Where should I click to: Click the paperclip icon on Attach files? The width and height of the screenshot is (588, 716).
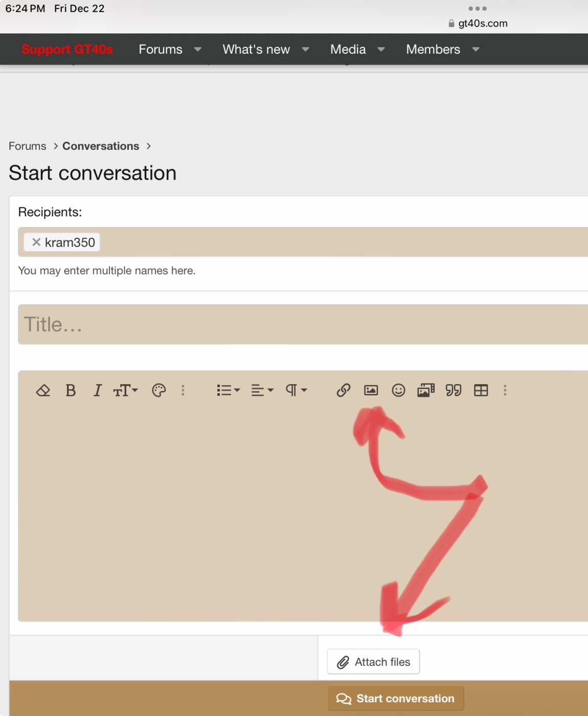[343, 663]
